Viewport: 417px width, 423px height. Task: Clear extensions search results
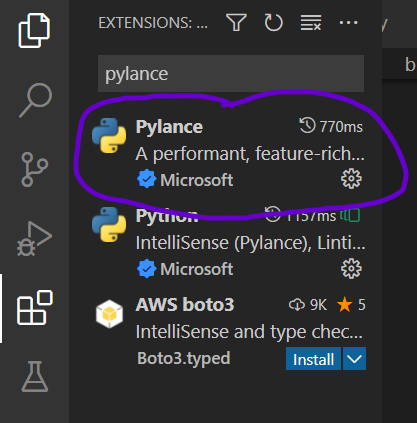coord(311,22)
